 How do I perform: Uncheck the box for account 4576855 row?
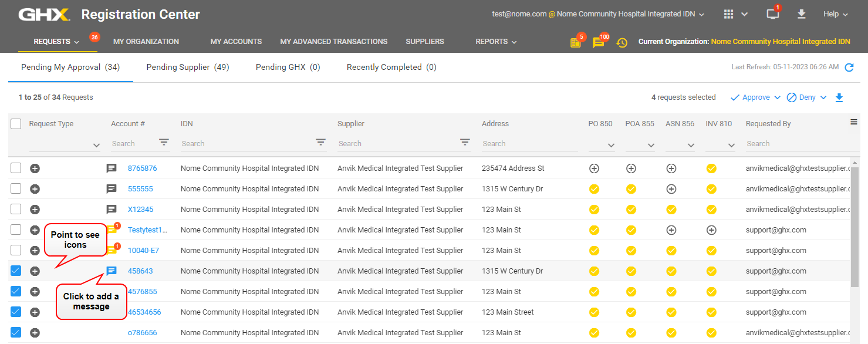coord(16,291)
